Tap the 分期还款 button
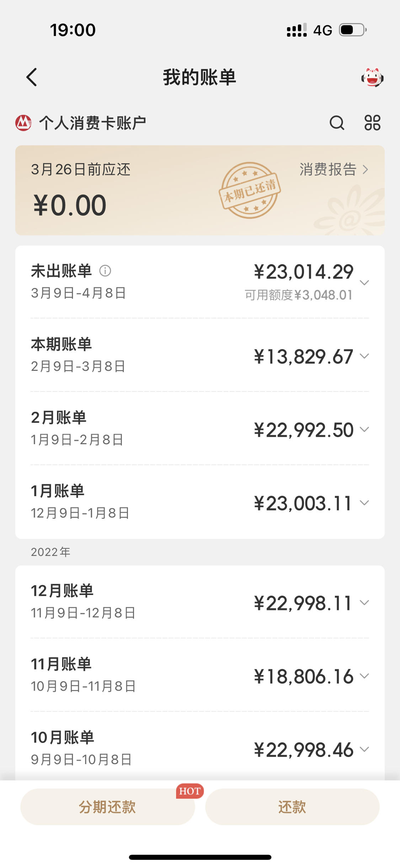The height and width of the screenshot is (868, 400). click(x=107, y=807)
